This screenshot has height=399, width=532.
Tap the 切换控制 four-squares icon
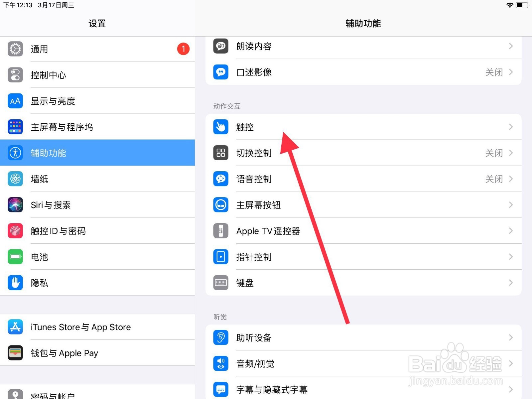(x=221, y=153)
